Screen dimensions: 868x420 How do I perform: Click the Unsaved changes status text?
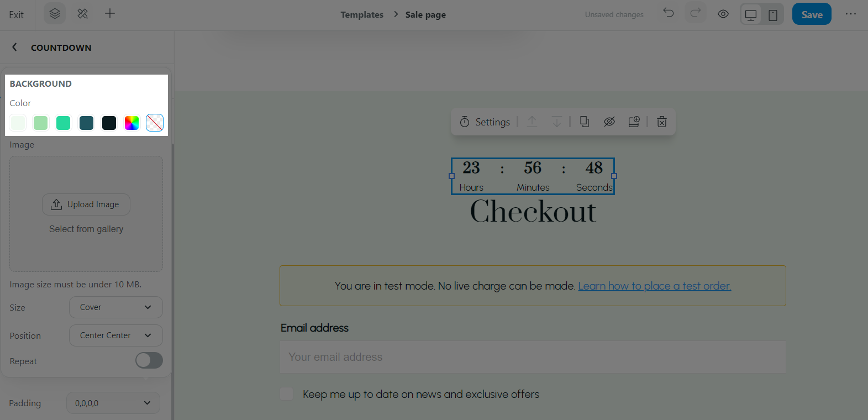tap(614, 15)
